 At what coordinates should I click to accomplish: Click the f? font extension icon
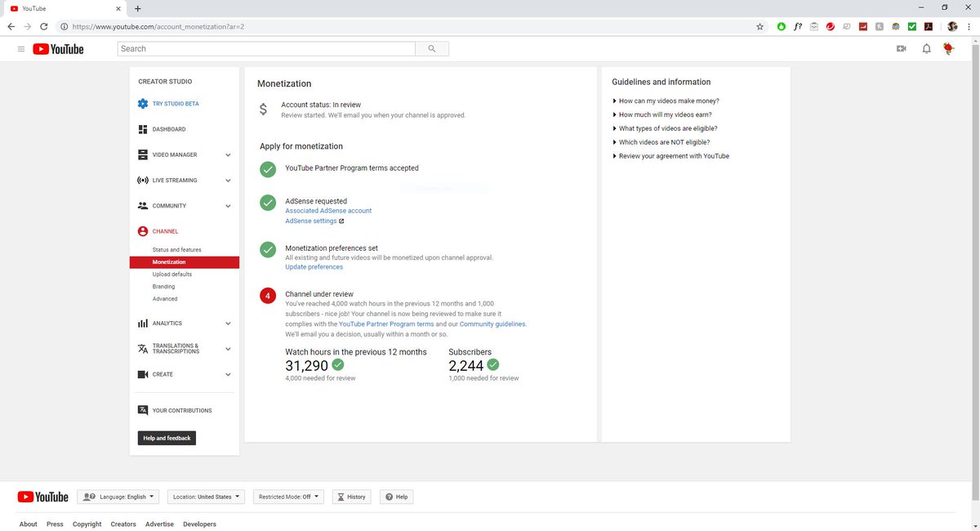pyautogui.click(x=797, y=26)
